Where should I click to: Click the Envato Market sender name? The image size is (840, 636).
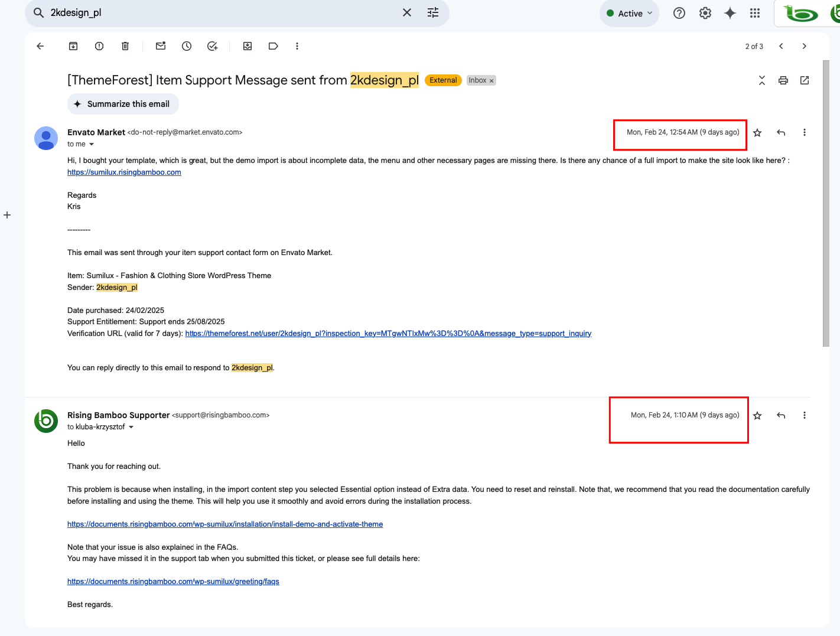[x=96, y=132]
